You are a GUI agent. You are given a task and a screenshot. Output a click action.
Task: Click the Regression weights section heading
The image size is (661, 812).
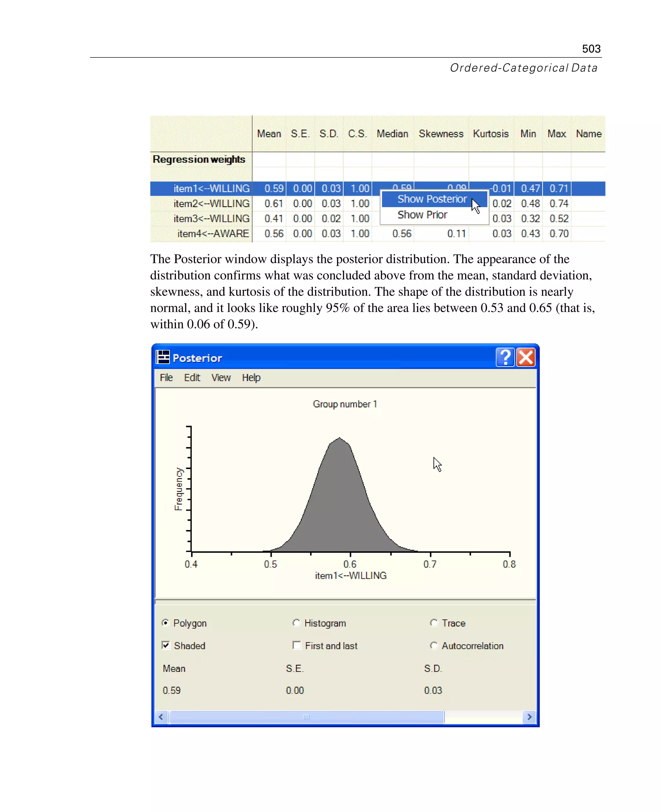pyautogui.click(x=199, y=159)
